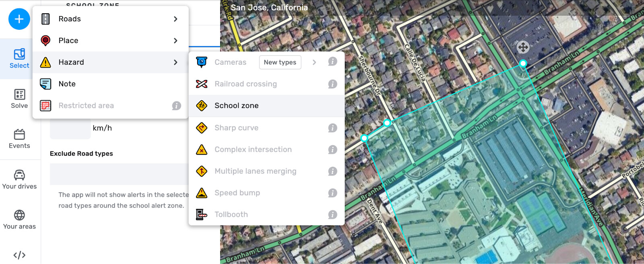Click the info icon next to Speed bump

332,193
